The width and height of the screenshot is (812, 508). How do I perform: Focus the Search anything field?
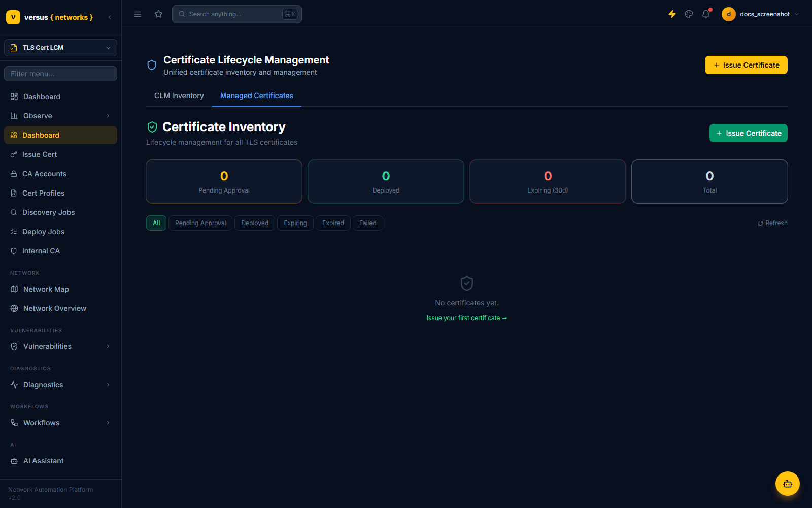237,14
